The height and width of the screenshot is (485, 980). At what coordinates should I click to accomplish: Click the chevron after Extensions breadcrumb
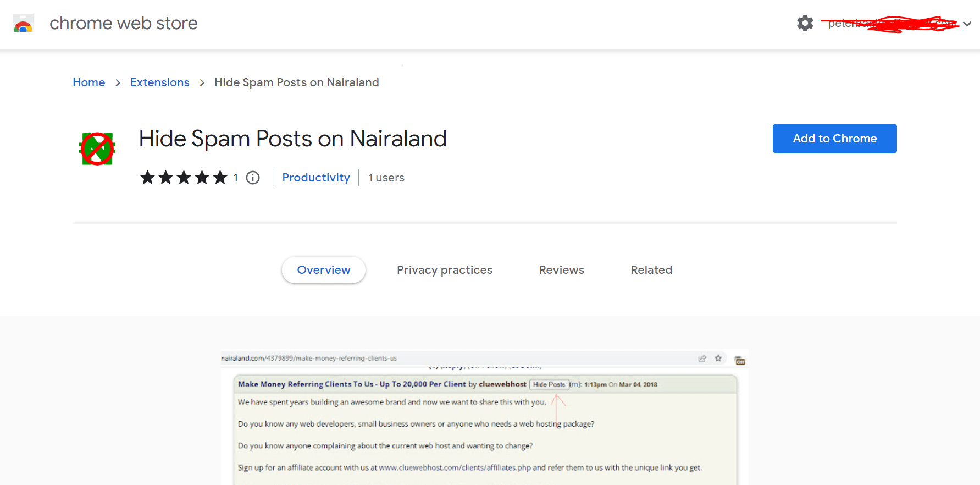pos(202,82)
